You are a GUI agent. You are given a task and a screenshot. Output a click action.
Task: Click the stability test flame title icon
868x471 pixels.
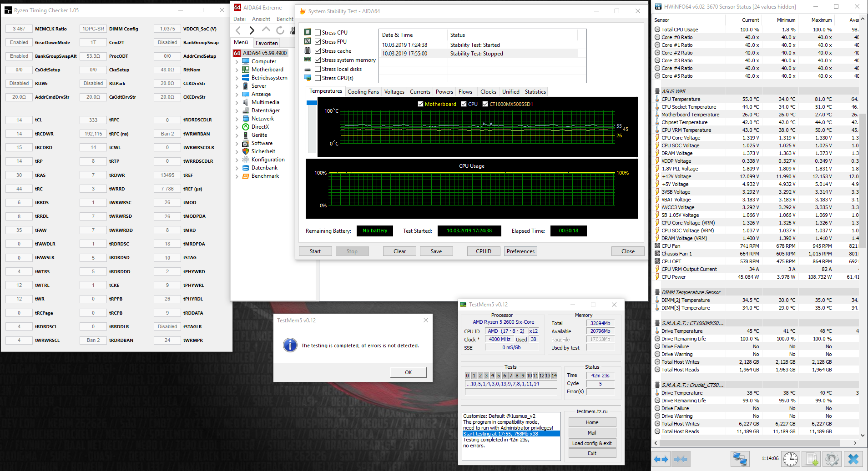pos(302,11)
